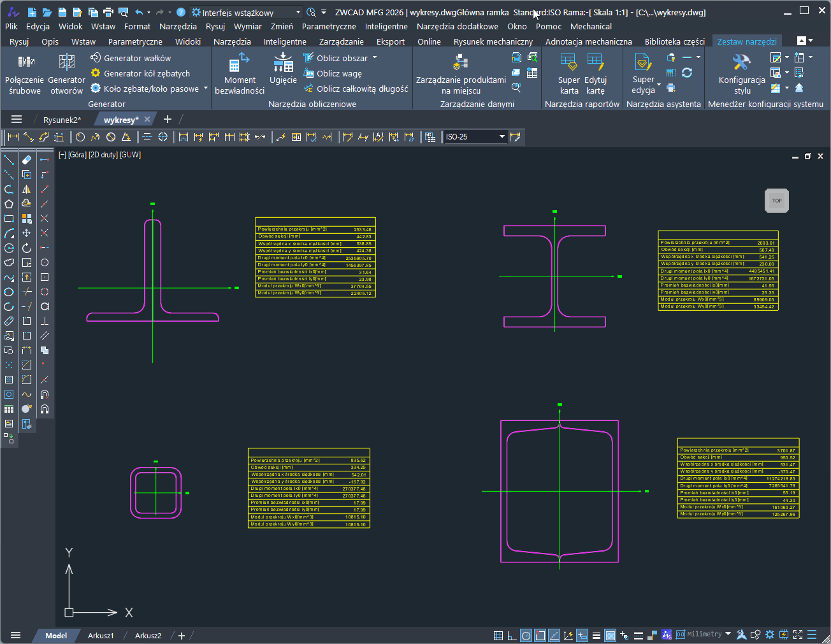Switch to the Rysunek2* document tab
Screen dimensions: 831x644
click(x=62, y=120)
